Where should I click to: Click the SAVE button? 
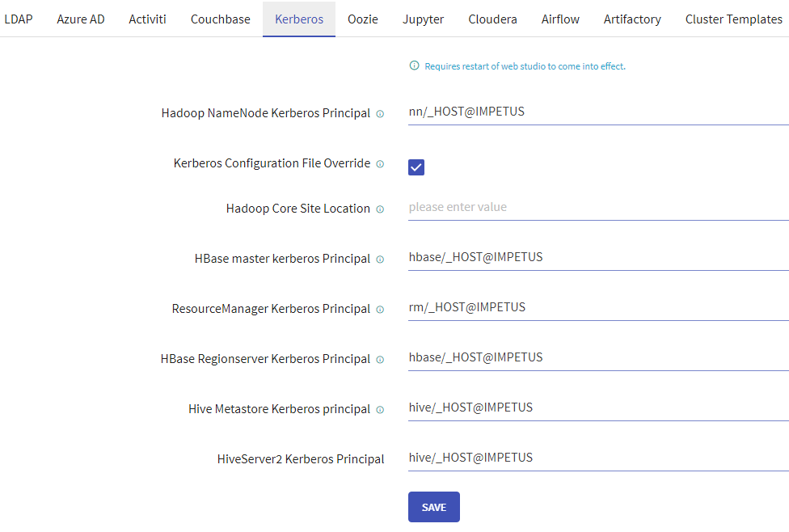pos(433,506)
